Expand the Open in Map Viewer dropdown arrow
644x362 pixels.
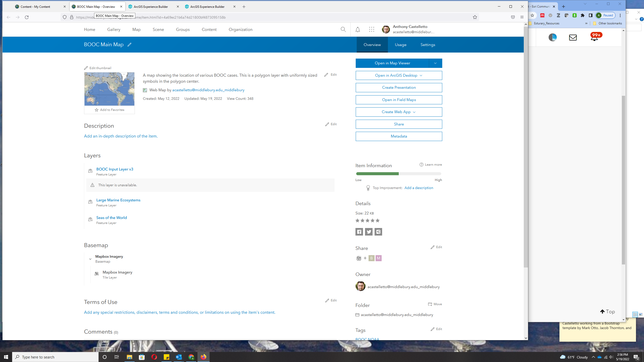435,63
